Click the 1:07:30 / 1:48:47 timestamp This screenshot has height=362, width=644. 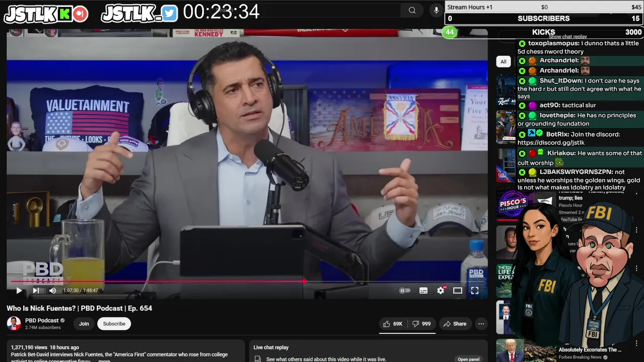click(80, 291)
